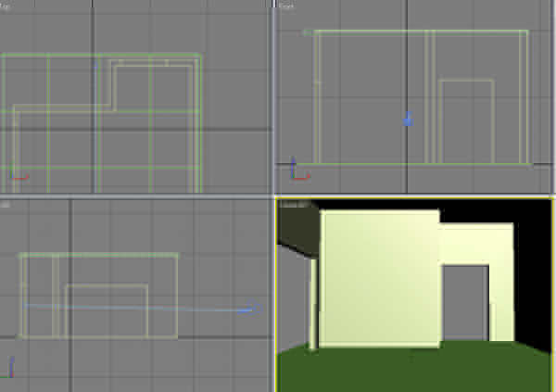
Task: Select the dark ceiling overhang in camera view
Action: pos(297,232)
